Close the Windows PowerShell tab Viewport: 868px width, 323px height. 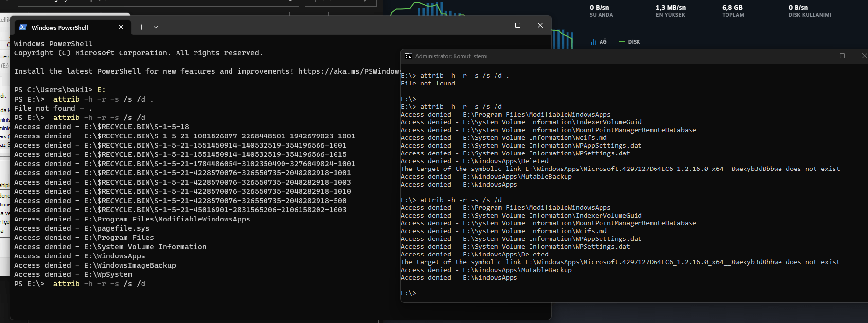[x=121, y=27]
